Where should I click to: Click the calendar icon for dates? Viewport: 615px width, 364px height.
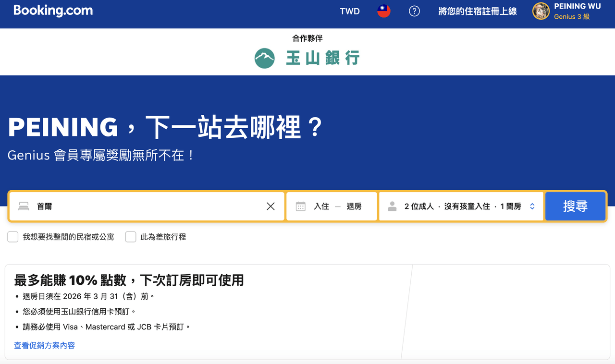tap(301, 206)
